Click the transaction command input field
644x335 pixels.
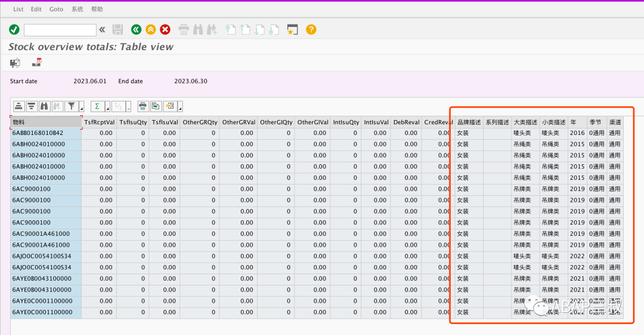click(x=60, y=30)
